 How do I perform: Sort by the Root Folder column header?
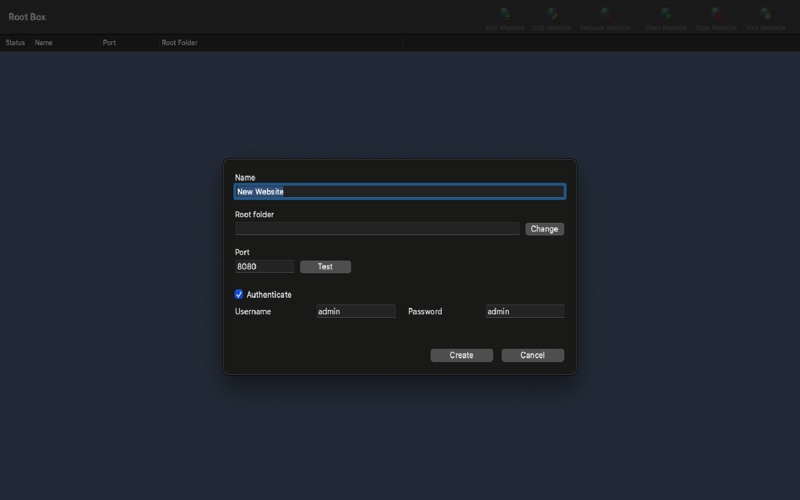click(180, 43)
